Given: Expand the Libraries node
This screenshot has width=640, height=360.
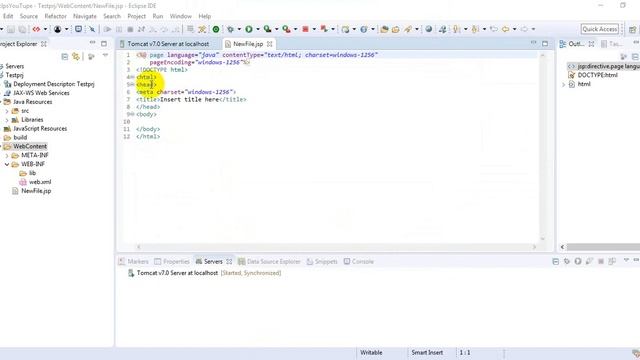Looking at the screenshot, I should [7, 120].
